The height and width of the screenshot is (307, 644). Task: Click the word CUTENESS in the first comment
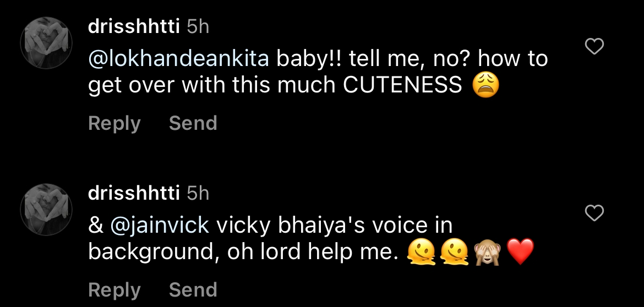(x=403, y=85)
